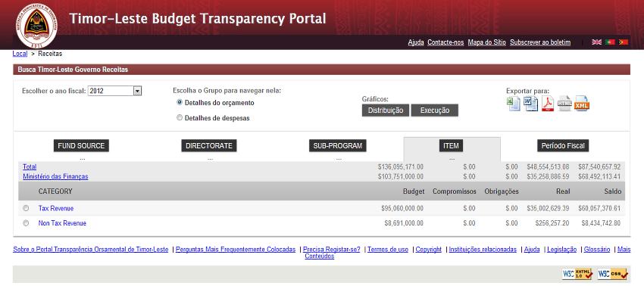The height and width of the screenshot is (286, 644).
Task: Open the Ministério das Finanças link
Action: (55, 176)
